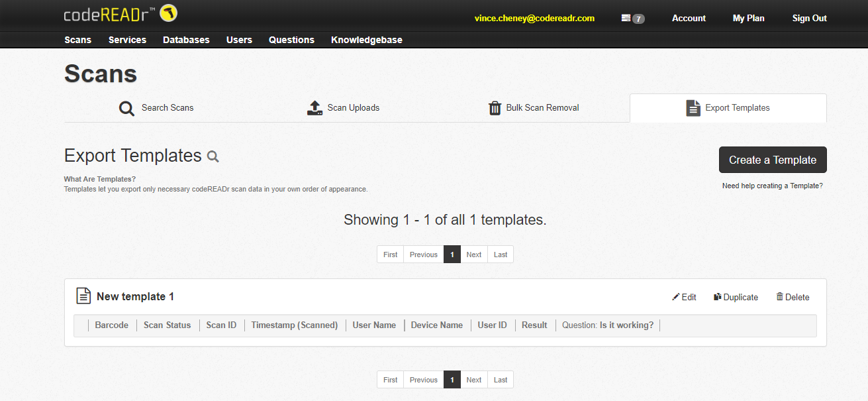Open the Users menu
This screenshot has width=868, height=401.
click(239, 40)
